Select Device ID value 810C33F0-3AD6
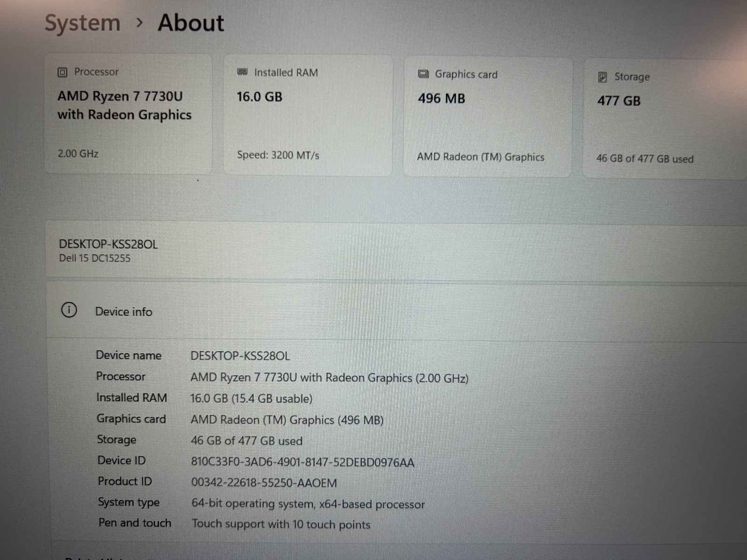Viewport: 747px width, 560px height. 303,462
